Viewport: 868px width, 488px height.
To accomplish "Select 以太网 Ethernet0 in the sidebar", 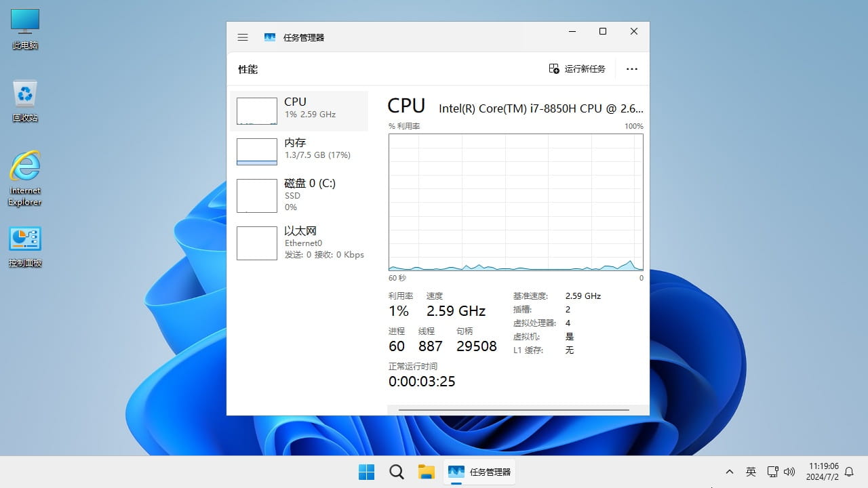I will tap(298, 242).
